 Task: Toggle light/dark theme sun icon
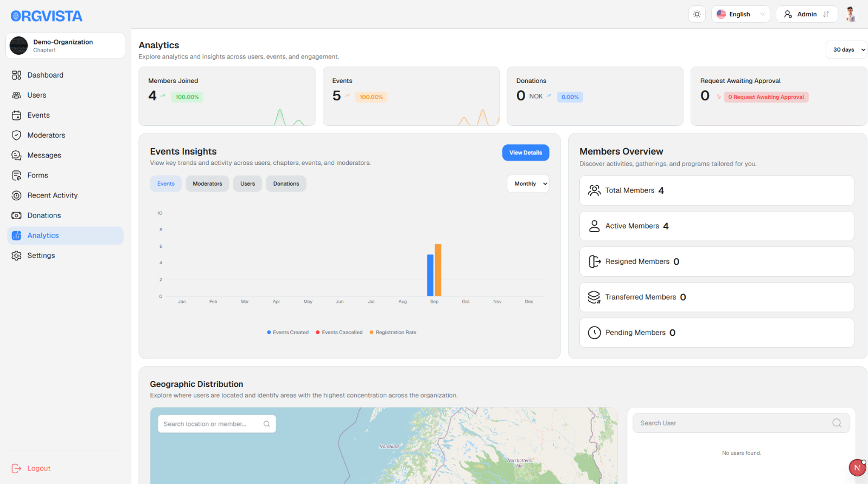(x=697, y=14)
